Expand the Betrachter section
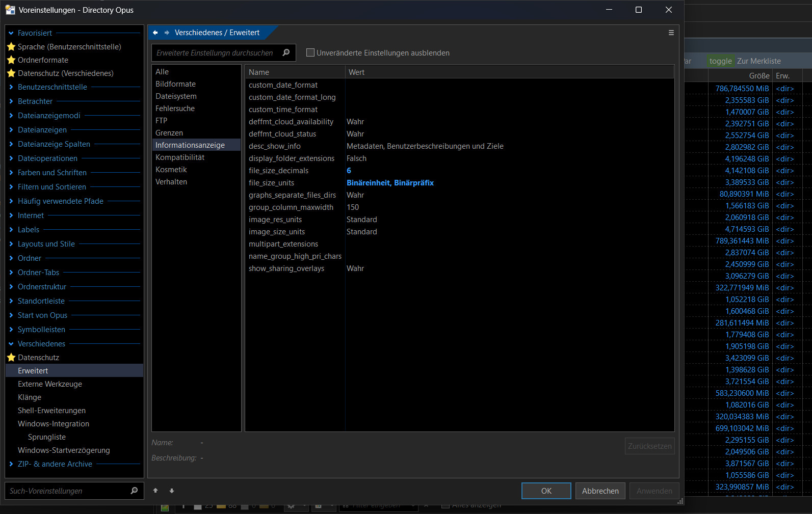 click(x=11, y=101)
